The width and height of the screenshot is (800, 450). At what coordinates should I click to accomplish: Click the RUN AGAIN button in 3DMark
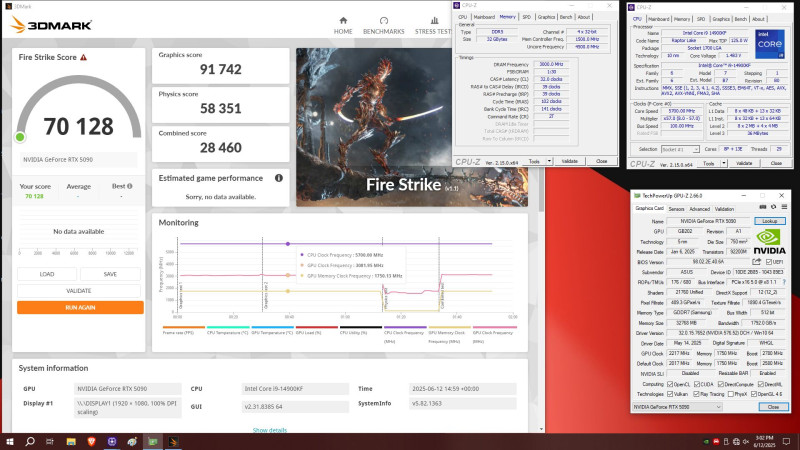point(80,308)
